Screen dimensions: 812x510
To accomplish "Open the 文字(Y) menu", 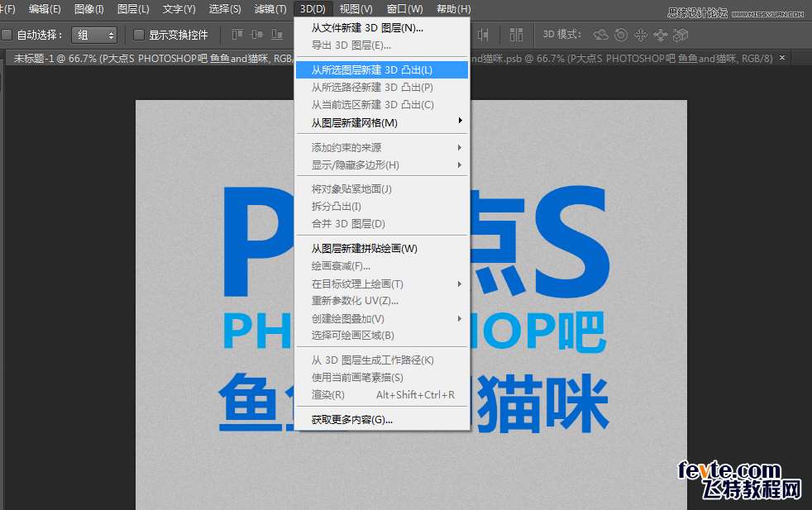I will (179, 9).
